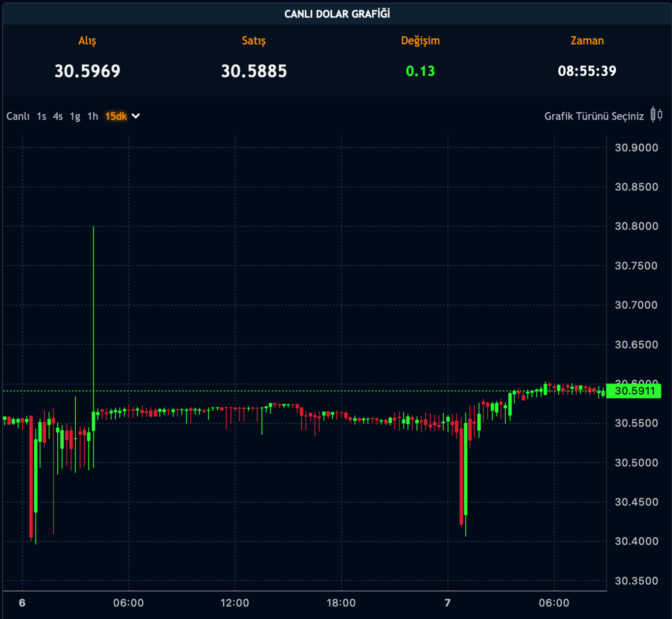Click the Satış price value 30.5885
This screenshot has width=672, height=619.
point(254,71)
